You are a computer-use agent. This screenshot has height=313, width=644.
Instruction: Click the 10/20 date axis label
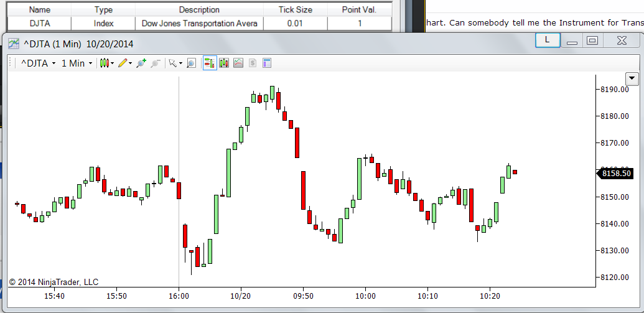pyautogui.click(x=241, y=296)
